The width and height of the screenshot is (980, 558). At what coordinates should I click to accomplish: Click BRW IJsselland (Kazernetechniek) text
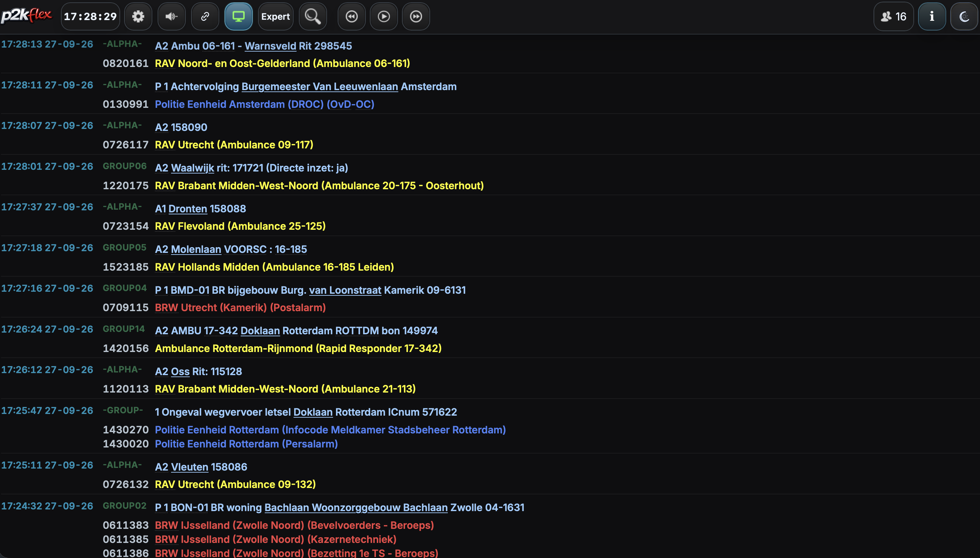pos(275,540)
